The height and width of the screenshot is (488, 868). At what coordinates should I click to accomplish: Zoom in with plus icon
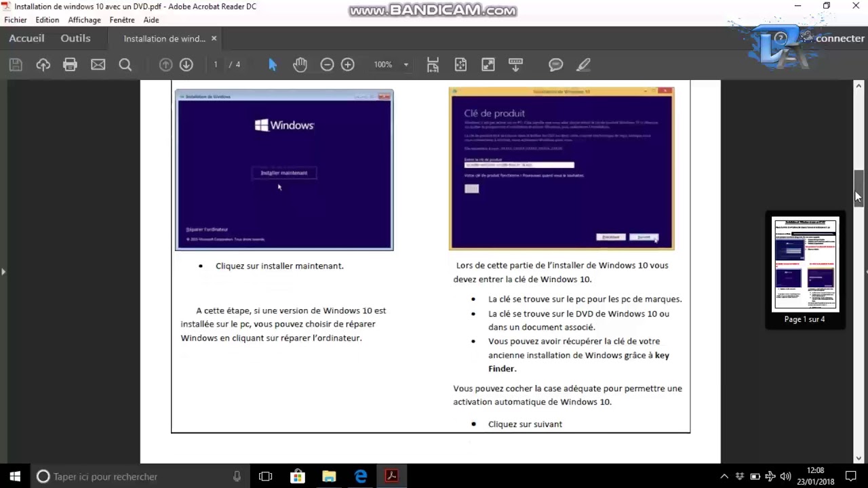348,64
